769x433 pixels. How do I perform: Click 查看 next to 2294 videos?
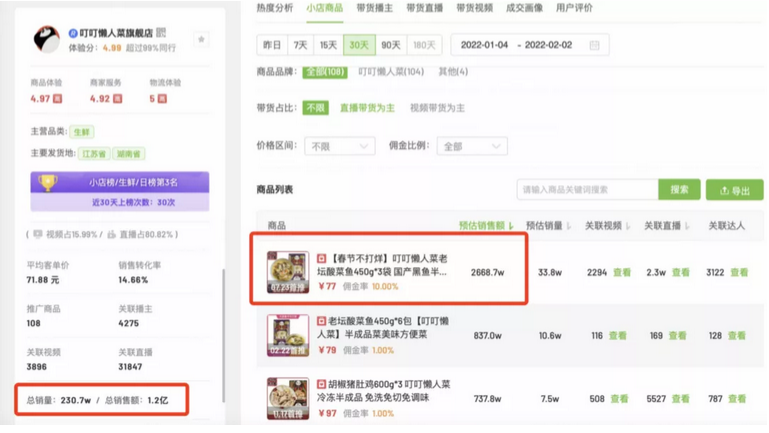(x=622, y=273)
